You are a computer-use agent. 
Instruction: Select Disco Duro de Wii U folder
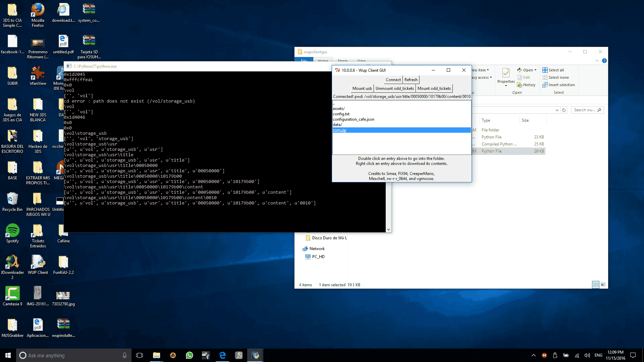(326, 238)
